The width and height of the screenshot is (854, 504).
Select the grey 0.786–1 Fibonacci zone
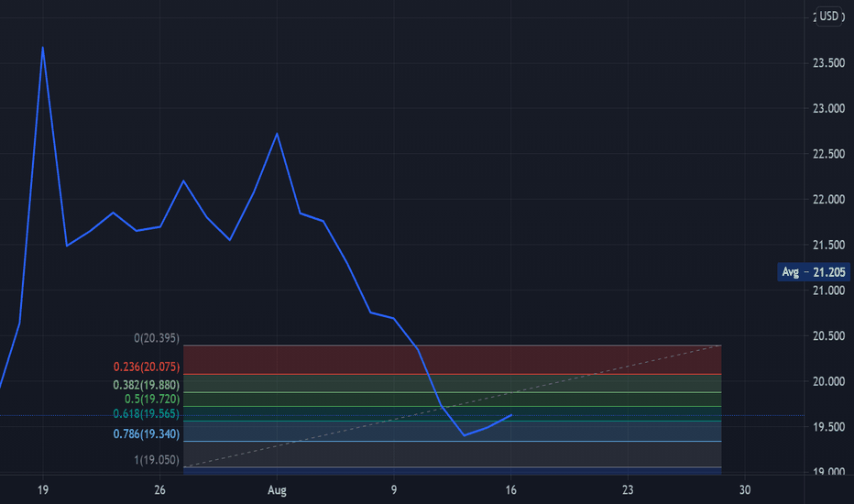[x=453, y=454]
